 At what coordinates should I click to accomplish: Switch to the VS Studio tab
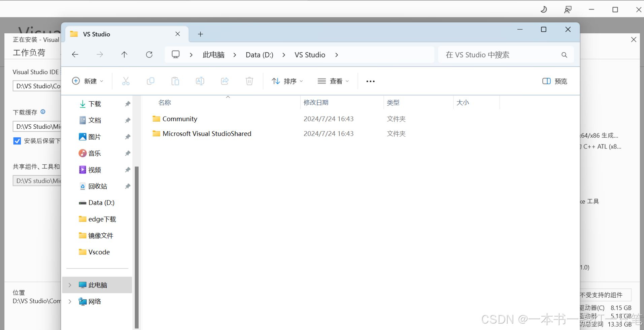(126, 34)
